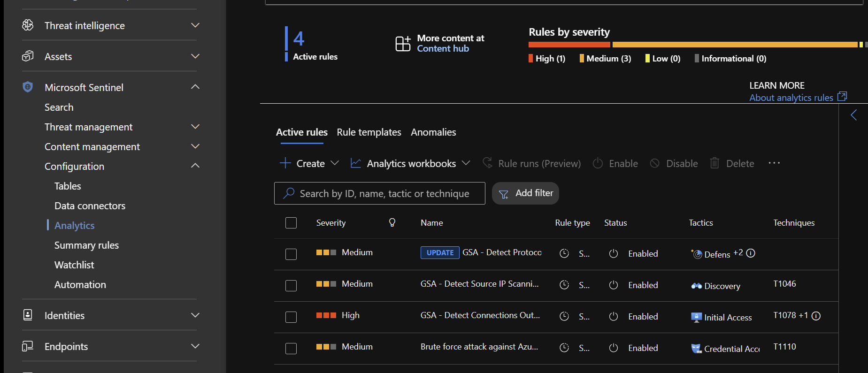Check the GSA - Detect Source IP Scanning checkbox
868x373 pixels.
[291, 286]
